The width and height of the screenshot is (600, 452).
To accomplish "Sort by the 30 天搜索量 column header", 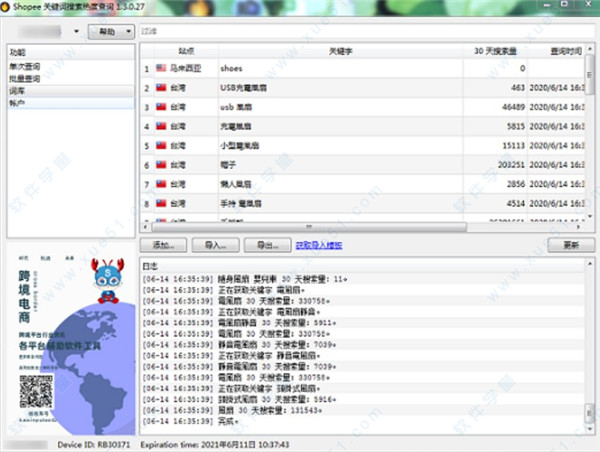I will [x=495, y=51].
